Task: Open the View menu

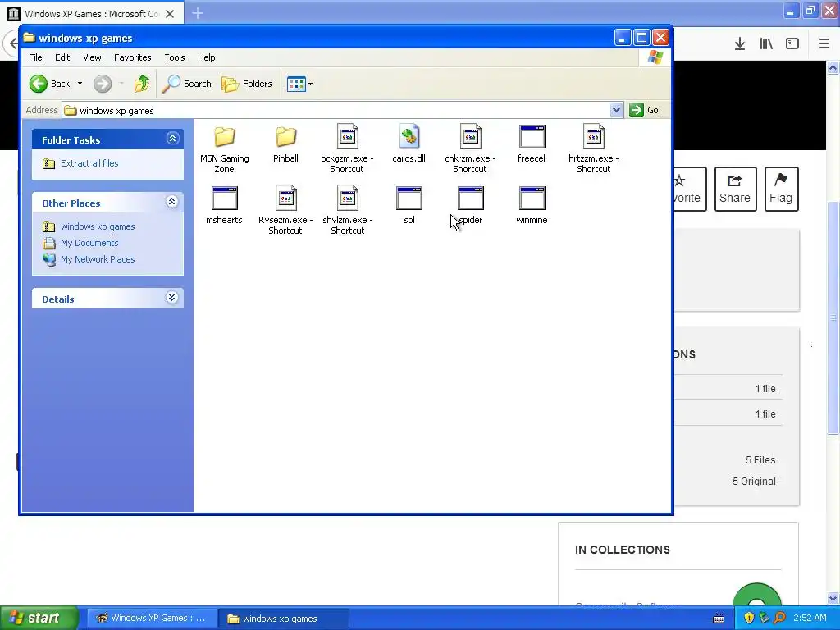Action: pos(92,57)
